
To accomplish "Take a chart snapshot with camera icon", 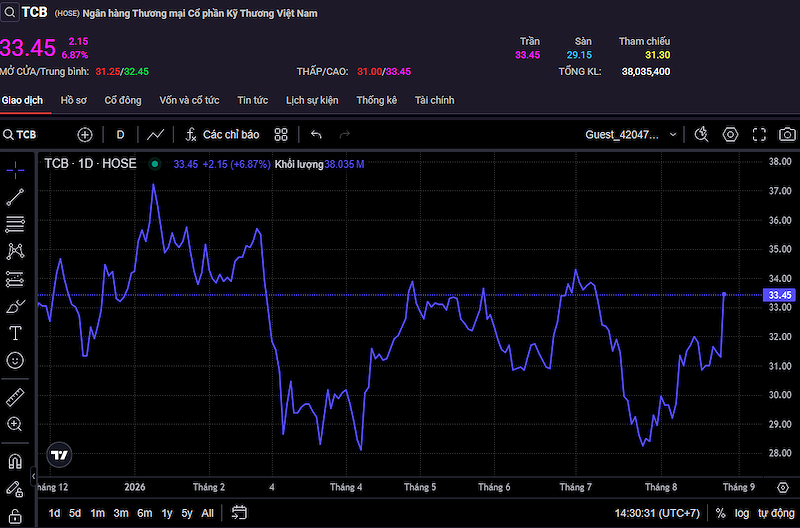I will 787,135.
